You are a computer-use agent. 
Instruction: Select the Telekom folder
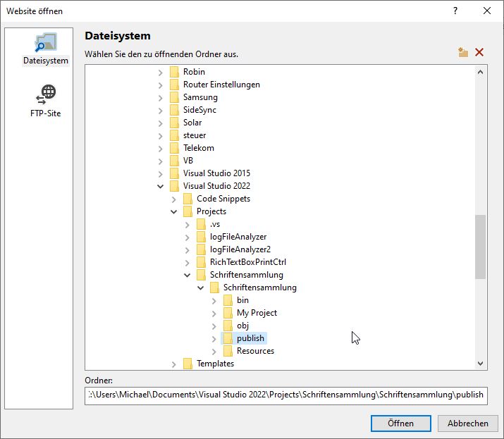point(198,148)
